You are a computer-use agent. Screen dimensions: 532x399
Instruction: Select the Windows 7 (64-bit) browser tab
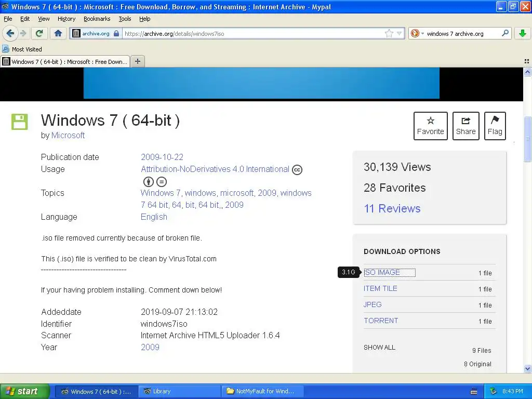(65, 61)
